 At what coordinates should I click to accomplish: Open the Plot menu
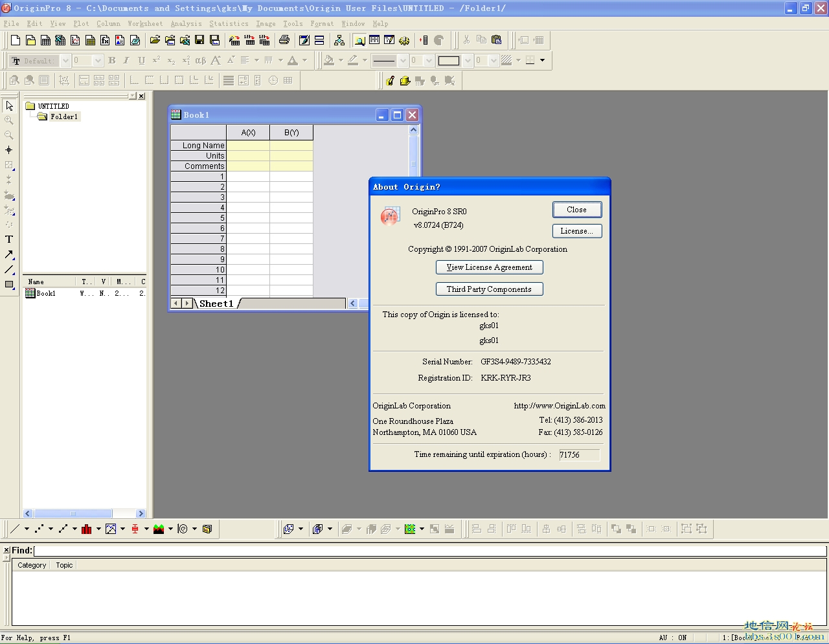82,24
